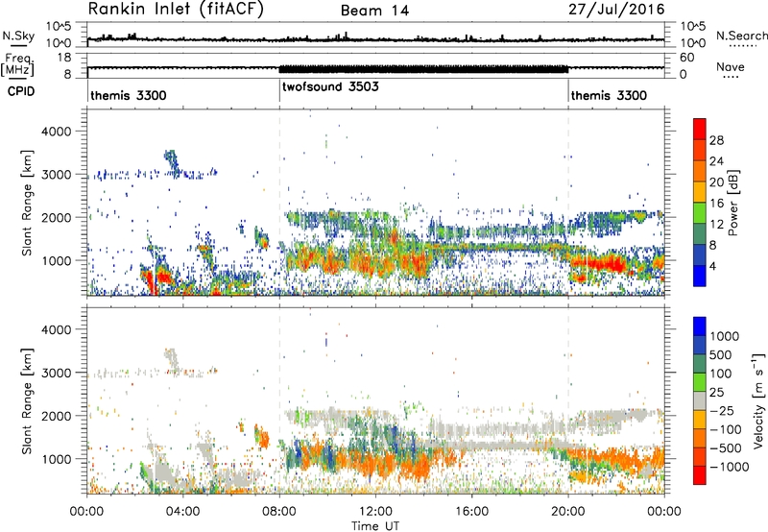The height and width of the screenshot is (532, 768).
Task: Click the "12" value on power colorbar
Action: (x=716, y=225)
